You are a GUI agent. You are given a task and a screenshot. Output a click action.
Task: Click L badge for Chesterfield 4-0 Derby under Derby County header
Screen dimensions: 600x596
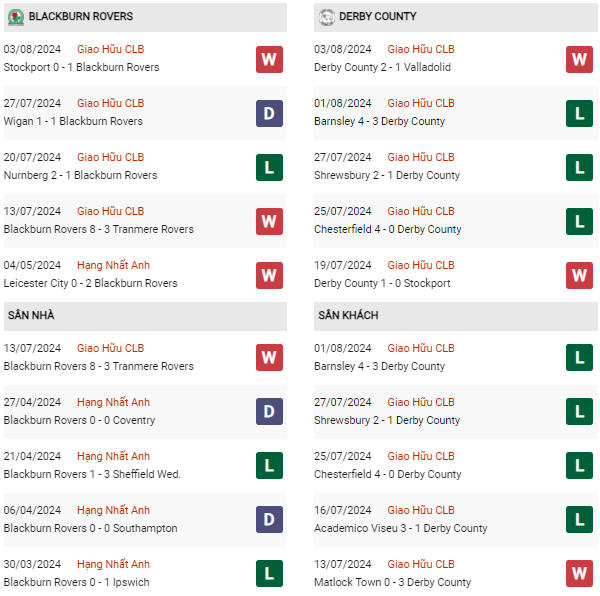(579, 221)
